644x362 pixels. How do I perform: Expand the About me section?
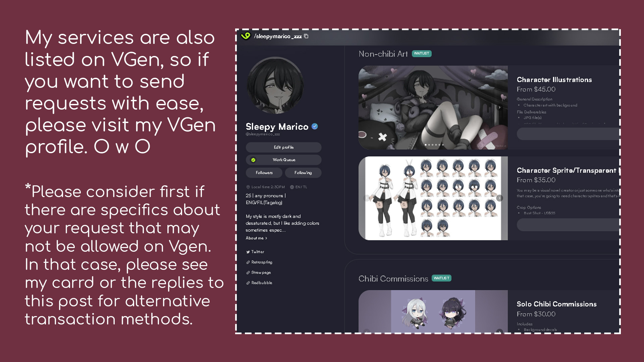(x=256, y=238)
